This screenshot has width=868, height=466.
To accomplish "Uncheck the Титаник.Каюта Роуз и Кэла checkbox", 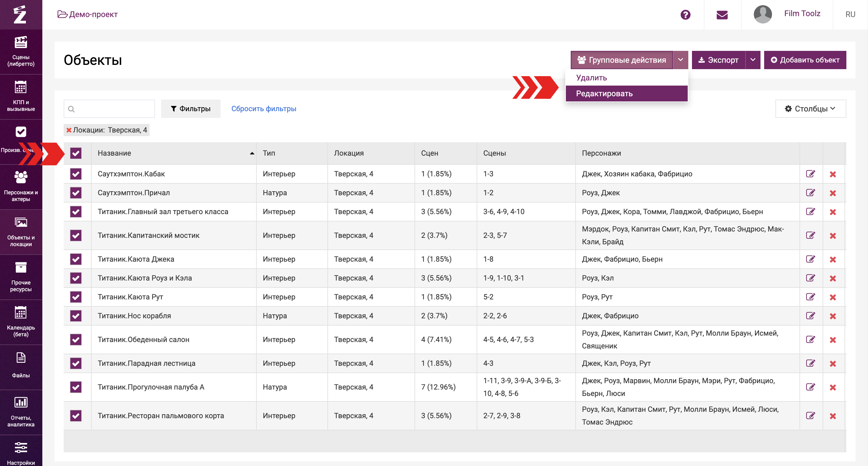I will pos(76,278).
